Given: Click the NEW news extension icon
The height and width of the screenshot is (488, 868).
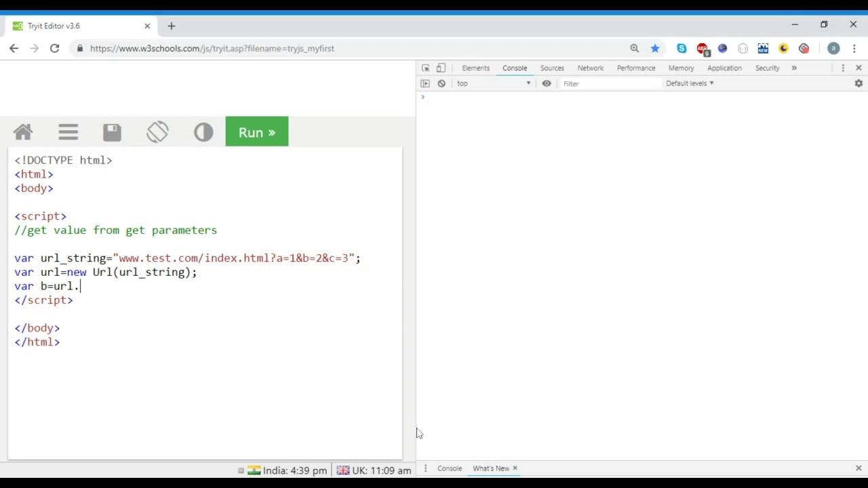Looking at the screenshot, I should [x=763, y=48].
